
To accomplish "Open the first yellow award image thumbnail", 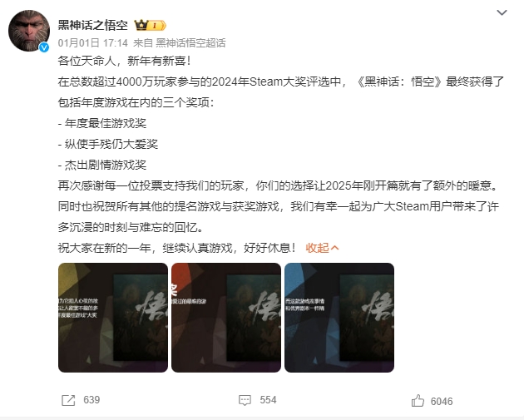I will pos(113,318).
